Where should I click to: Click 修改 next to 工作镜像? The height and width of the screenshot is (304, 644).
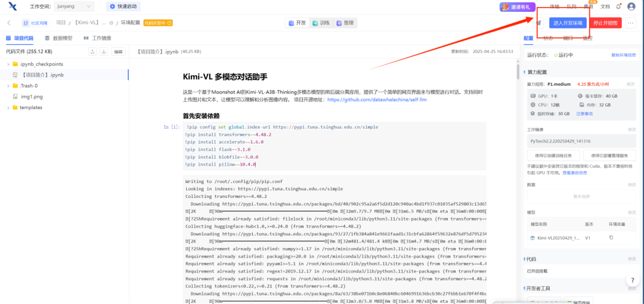pos(631,129)
